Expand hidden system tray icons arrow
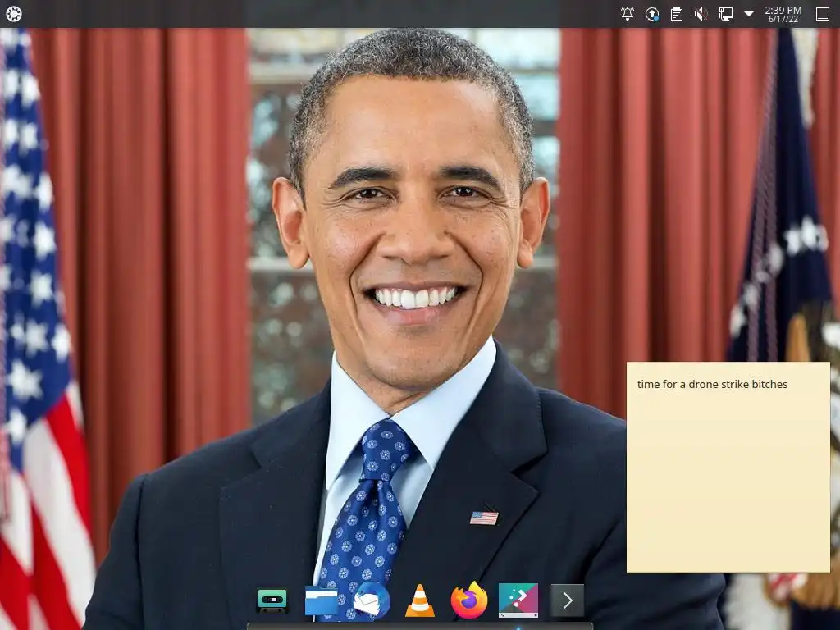Screen dimensions: 840x630 tap(749, 14)
